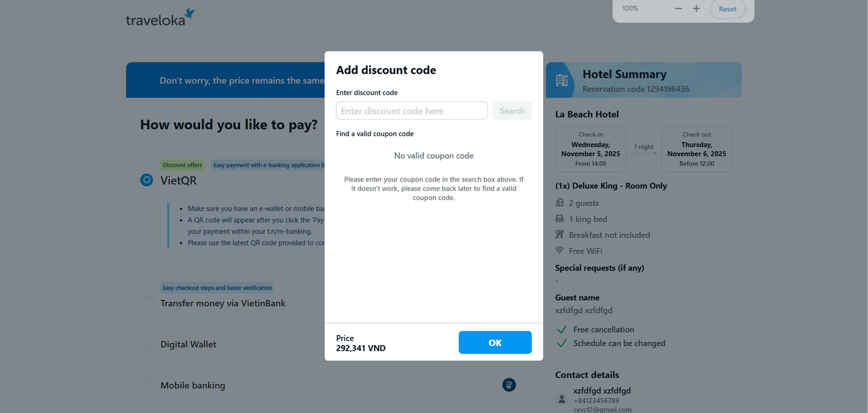This screenshot has width=868, height=413.
Task: Click the Breakfast not included icon
Action: click(559, 234)
